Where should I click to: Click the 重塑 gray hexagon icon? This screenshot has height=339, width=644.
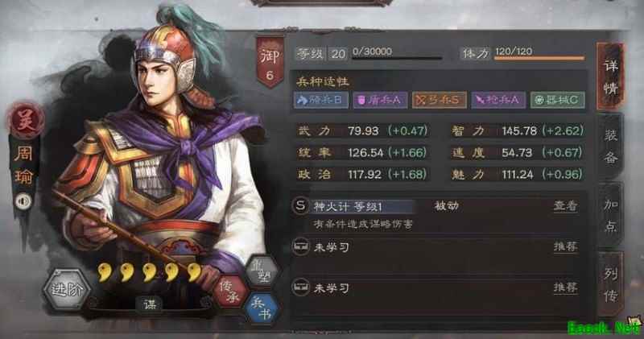coord(262,272)
